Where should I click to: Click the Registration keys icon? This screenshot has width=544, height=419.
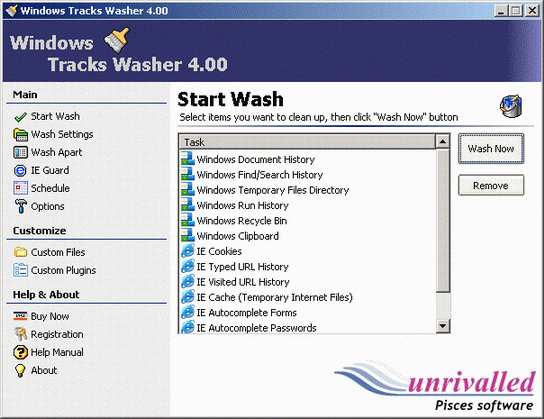20,334
